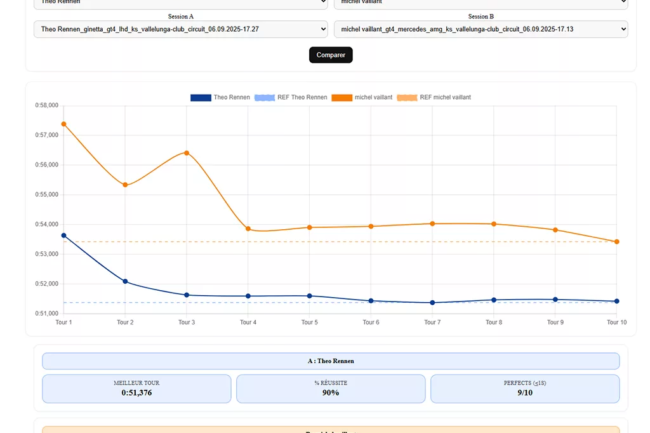Click Theo Rennen Tour 7 data point
This screenshot has height=433, width=650.
[x=432, y=302]
